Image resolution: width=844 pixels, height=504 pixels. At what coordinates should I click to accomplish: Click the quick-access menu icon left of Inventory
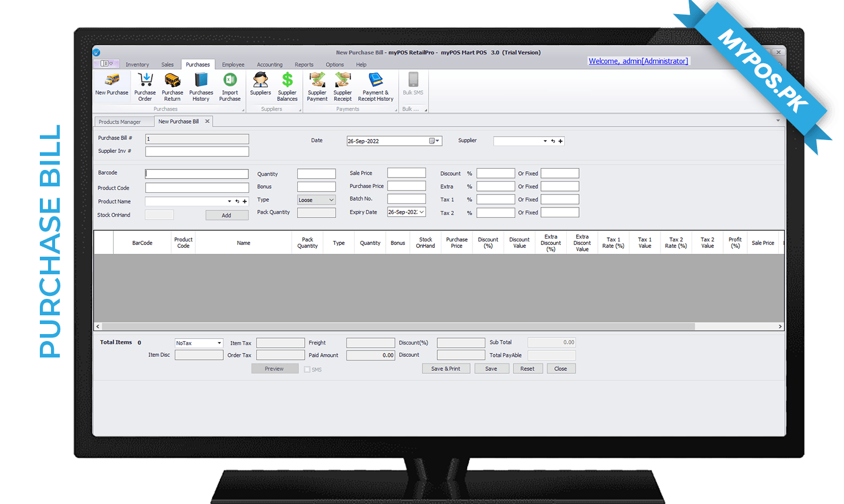pos(106,63)
